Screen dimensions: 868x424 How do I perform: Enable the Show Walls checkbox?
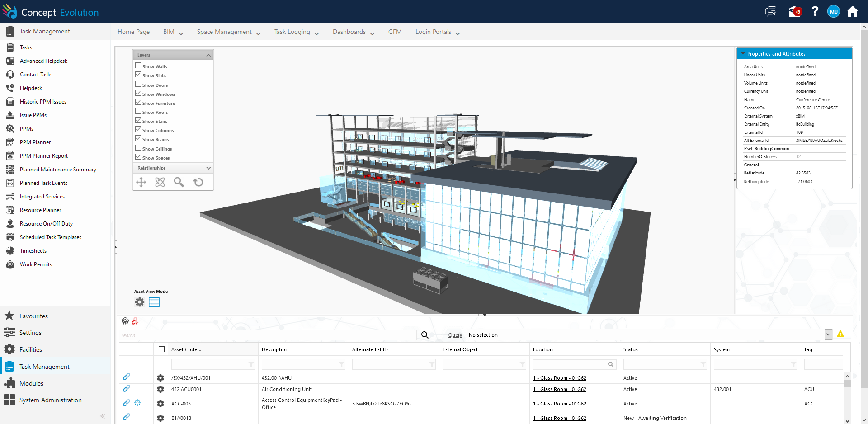[138, 66]
